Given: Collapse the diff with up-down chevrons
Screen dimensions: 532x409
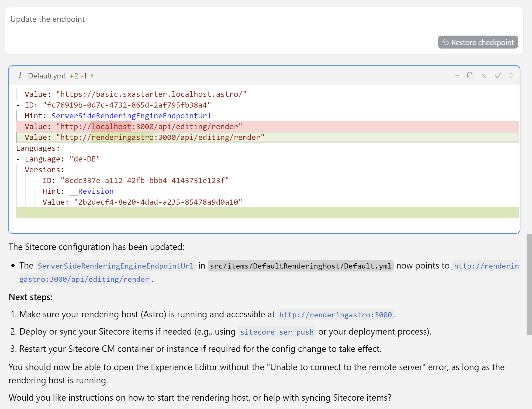Looking at the screenshot, I should pyautogui.click(x=510, y=75).
